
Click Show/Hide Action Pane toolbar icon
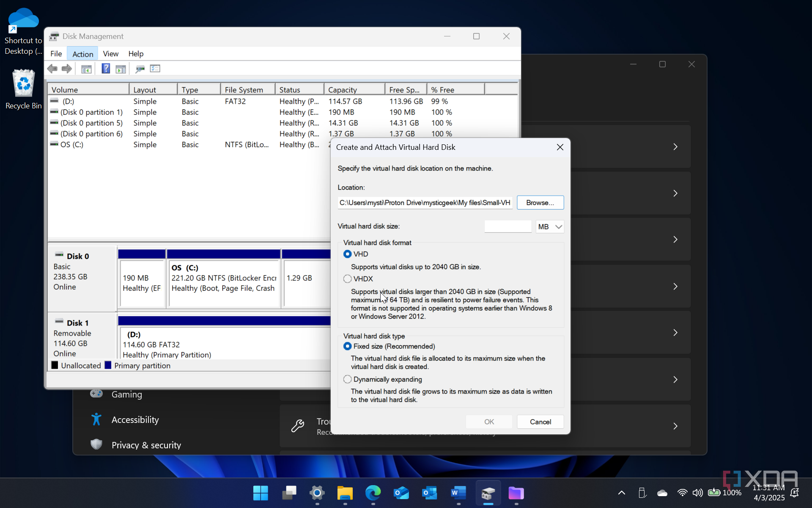click(x=121, y=69)
